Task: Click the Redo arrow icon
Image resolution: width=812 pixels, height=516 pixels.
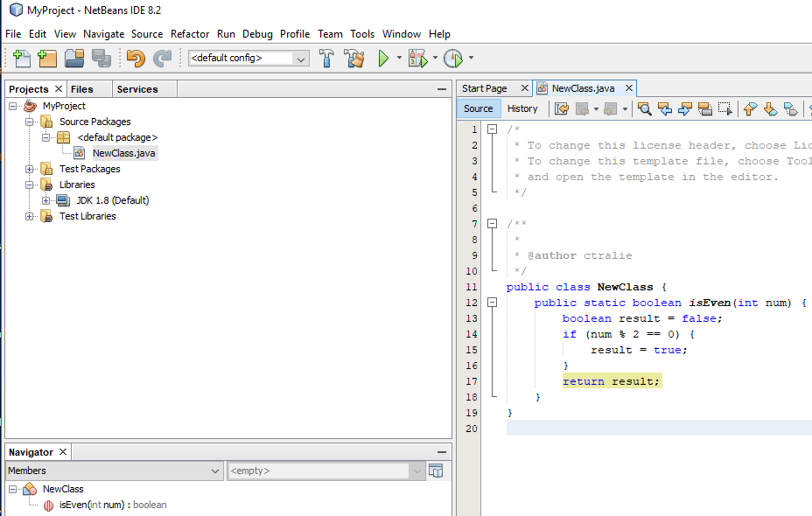Action: 162,58
